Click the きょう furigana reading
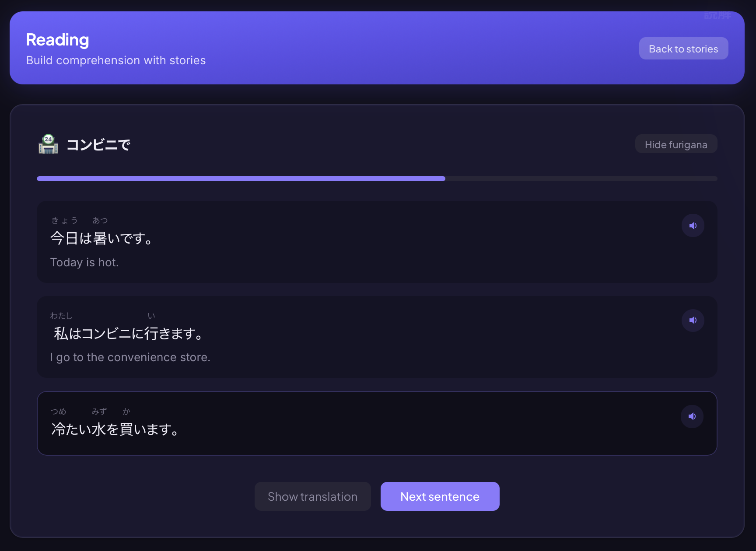Viewport: 756px width, 551px height. coord(65,220)
